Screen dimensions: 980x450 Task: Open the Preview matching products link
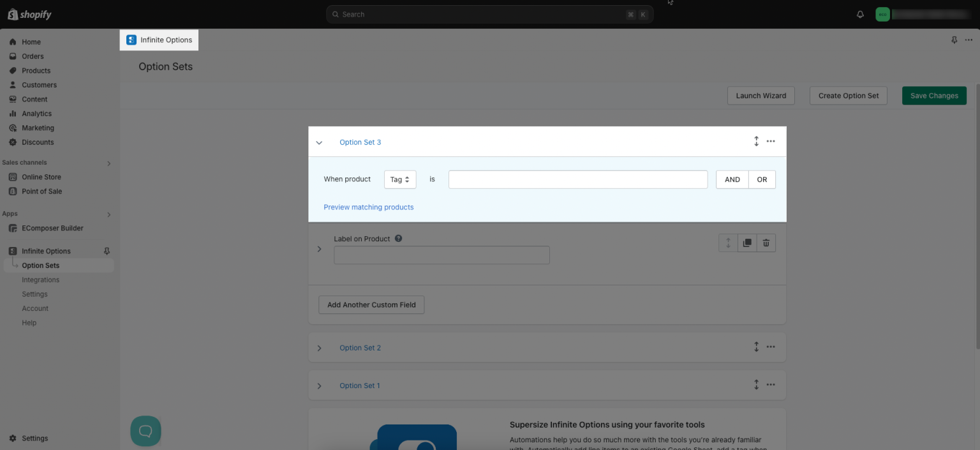[x=368, y=207]
